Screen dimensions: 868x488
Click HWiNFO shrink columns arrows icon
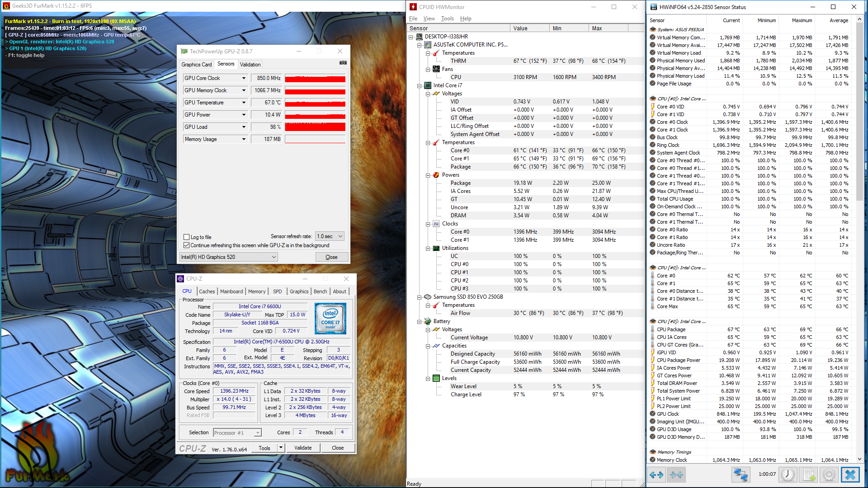click(677, 475)
